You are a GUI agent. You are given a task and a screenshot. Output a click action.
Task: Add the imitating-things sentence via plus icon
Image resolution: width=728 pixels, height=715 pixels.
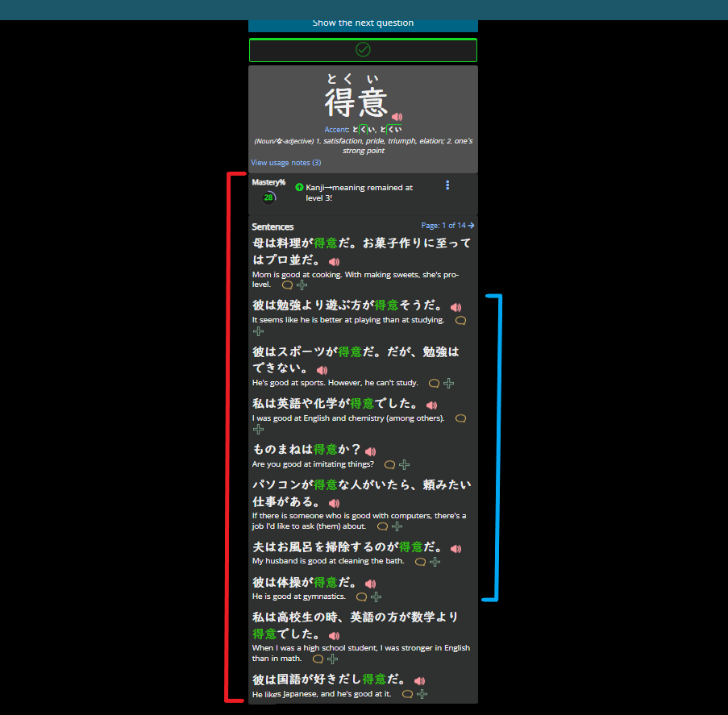coord(405,464)
